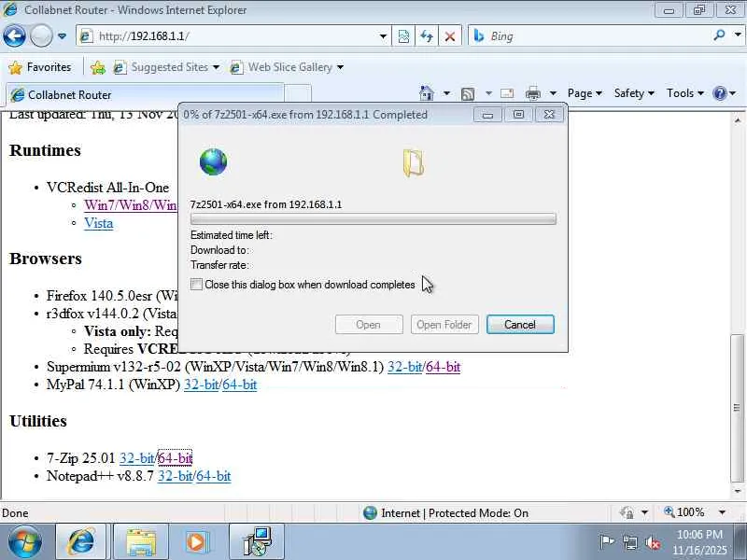Screen dimensions: 747x560
Task: Open Web Slice Gallery favorites link
Action: [287, 67]
